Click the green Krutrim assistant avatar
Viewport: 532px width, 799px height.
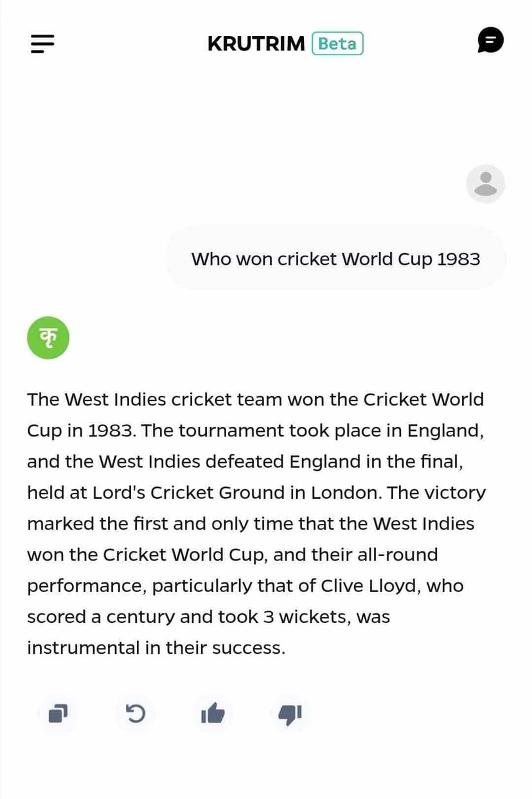coord(48,337)
